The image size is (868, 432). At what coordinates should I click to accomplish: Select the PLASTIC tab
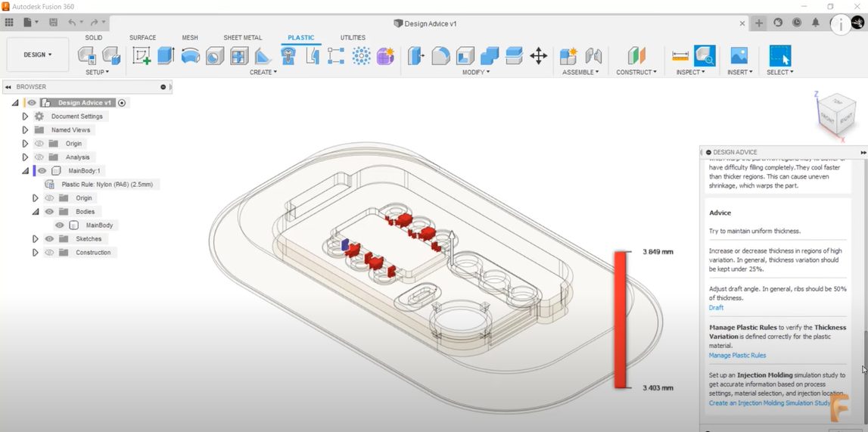(x=301, y=38)
